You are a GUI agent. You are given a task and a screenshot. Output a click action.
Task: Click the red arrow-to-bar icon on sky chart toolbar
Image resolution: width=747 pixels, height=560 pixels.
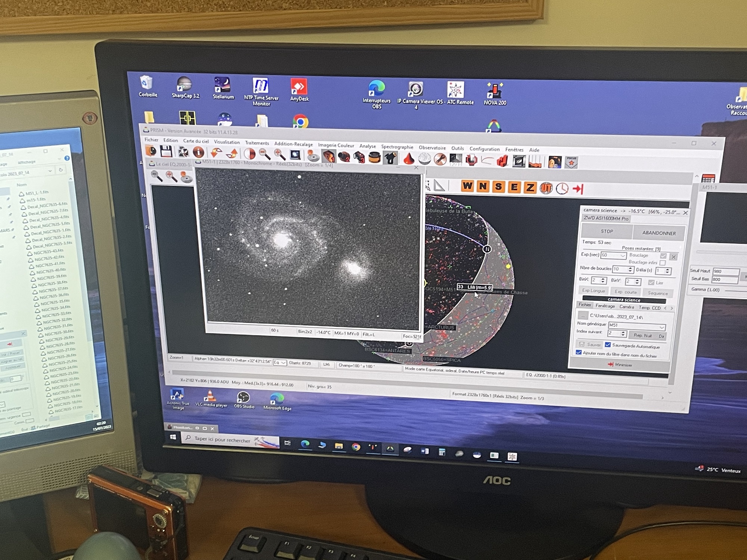(578, 189)
